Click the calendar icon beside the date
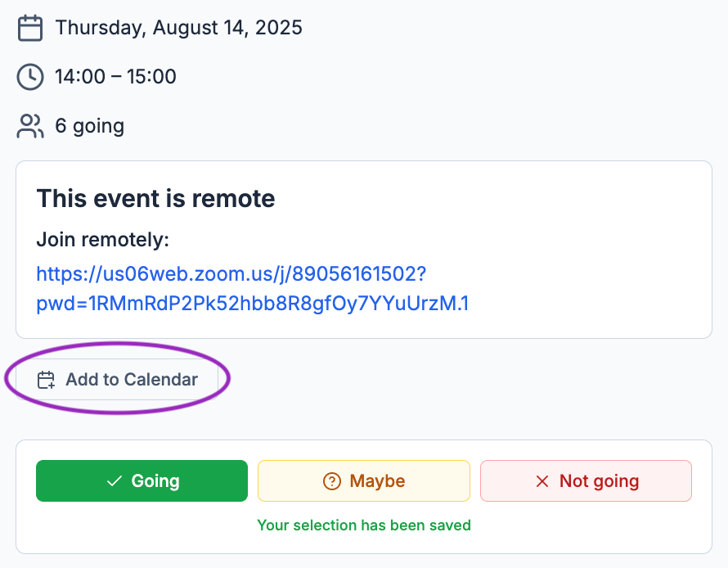 point(30,28)
